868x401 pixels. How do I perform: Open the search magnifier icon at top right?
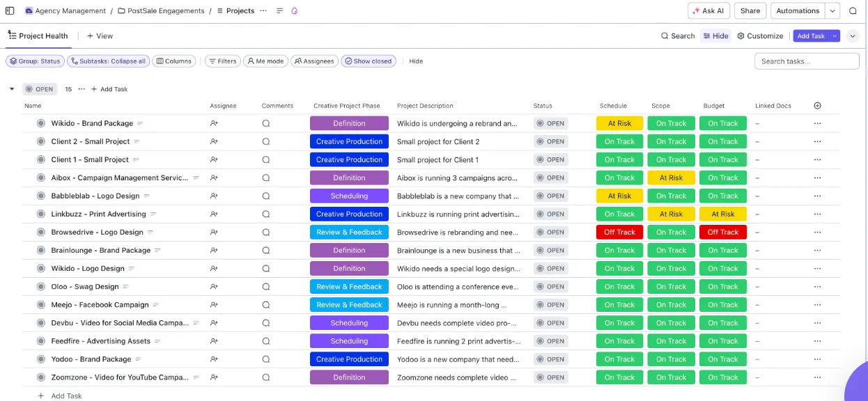click(x=853, y=10)
